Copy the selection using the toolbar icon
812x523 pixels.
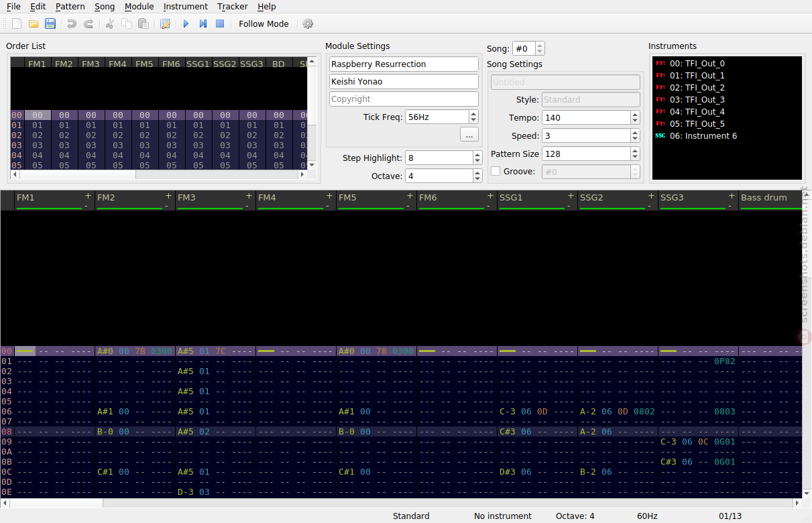click(x=127, y=23)
